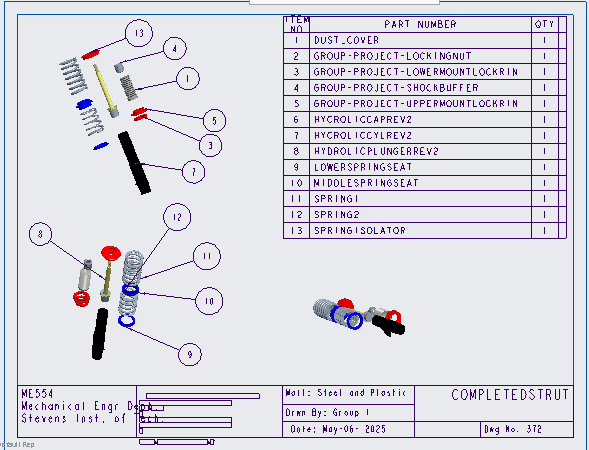Select balloon number 10
The height and width of the screenshot is (450, 589).
click(x=209, y=301)
